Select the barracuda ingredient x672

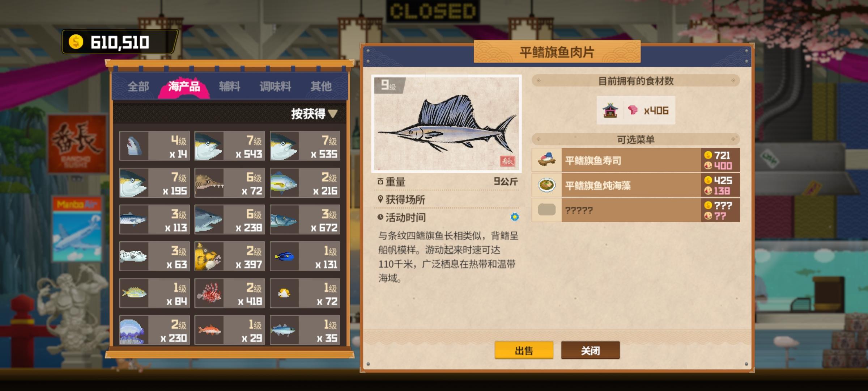click(x=305, y=220)
